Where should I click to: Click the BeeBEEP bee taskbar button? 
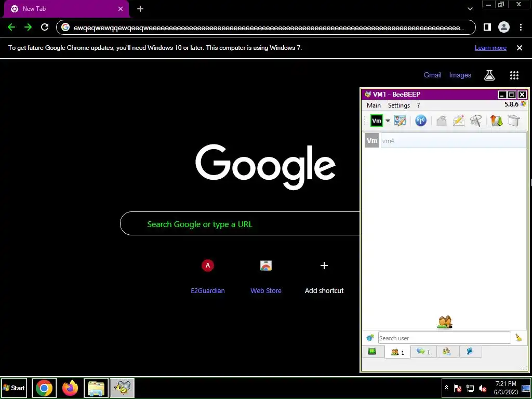(x=122, y=388)
